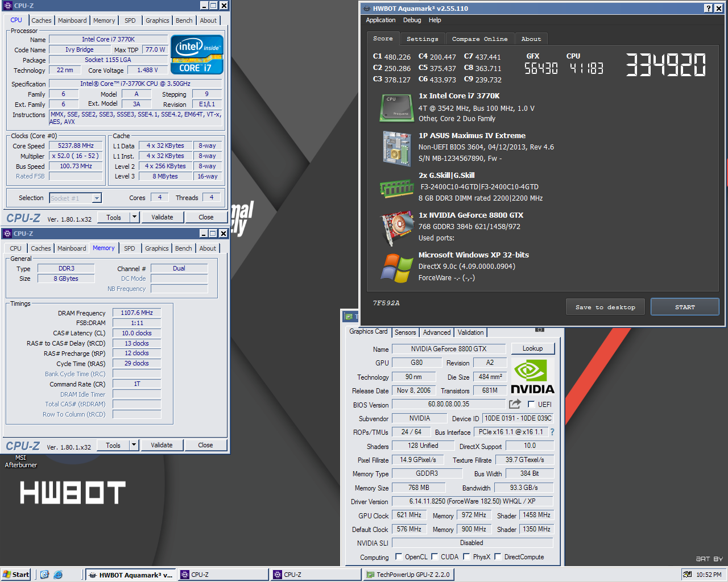Click the Tools button in top CPU-Z
The image size is (728, 582).
(114, 217)
